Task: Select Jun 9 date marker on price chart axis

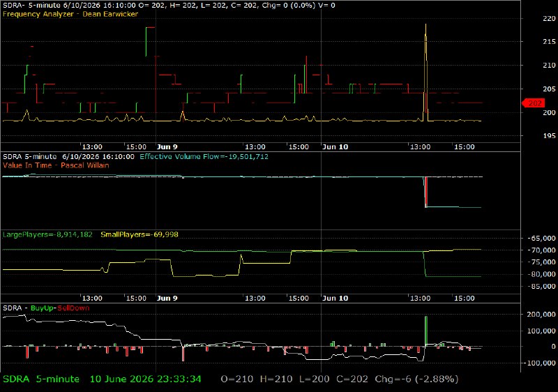Action: [x=167, y=147]
